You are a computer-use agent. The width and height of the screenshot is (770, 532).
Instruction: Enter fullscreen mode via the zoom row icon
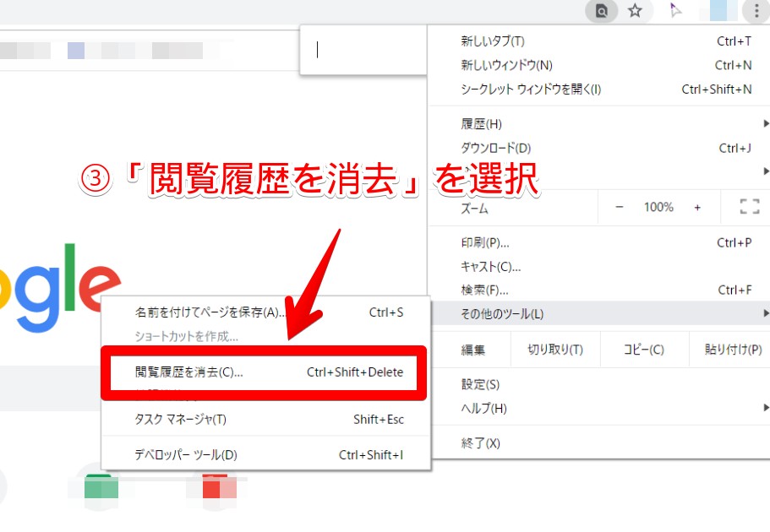(x=749, y=207)
